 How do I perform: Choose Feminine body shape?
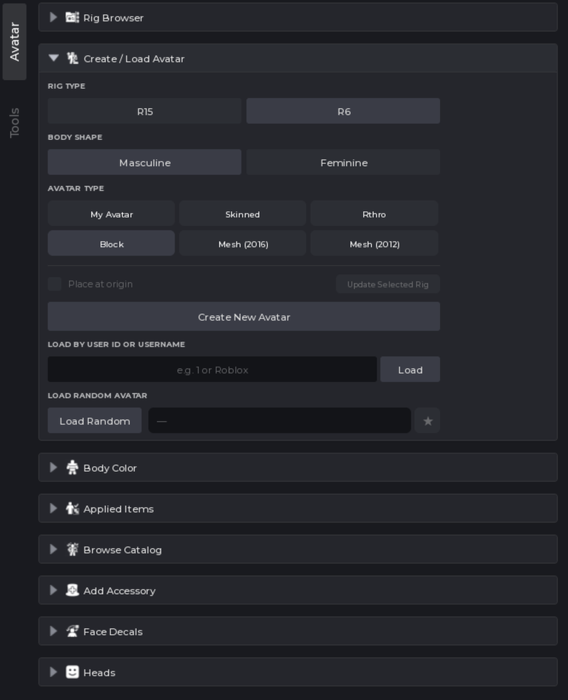click(x=343, y=162)
